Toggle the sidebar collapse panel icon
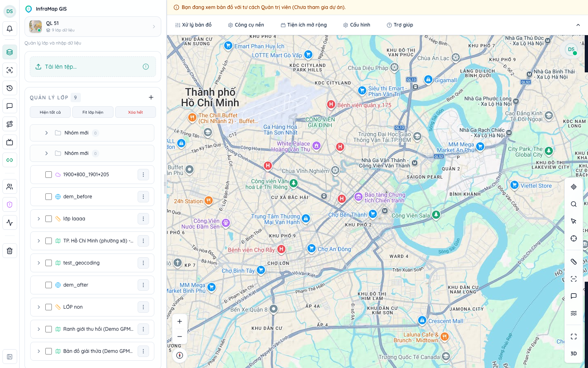588x368 pixels. [x=9, y=357]
